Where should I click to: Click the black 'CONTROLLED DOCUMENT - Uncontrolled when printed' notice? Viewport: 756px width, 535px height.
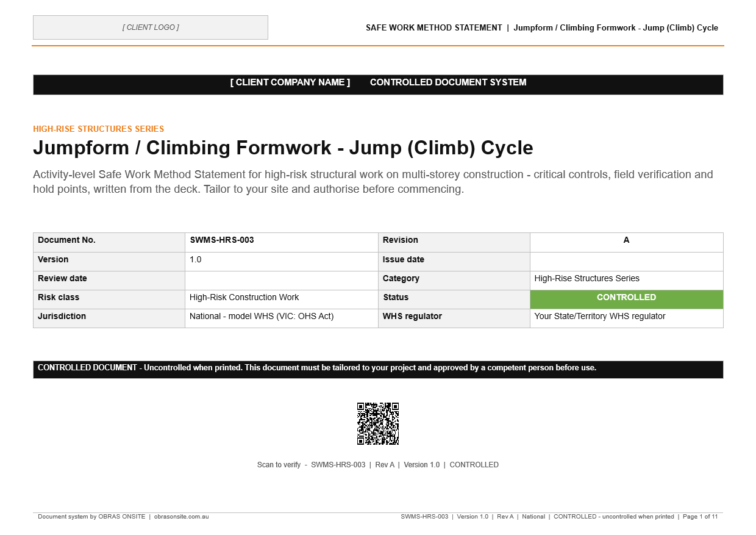tap(378, 370)
